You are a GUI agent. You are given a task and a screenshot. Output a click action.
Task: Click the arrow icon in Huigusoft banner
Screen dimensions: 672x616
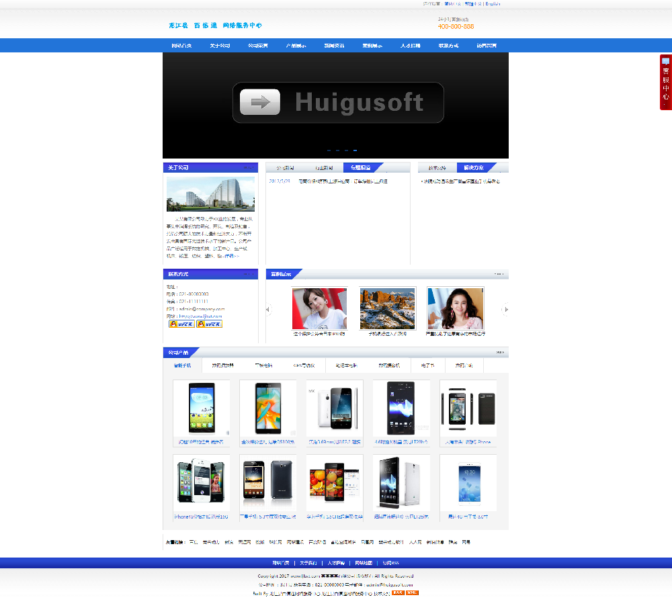tap(259, 102)
